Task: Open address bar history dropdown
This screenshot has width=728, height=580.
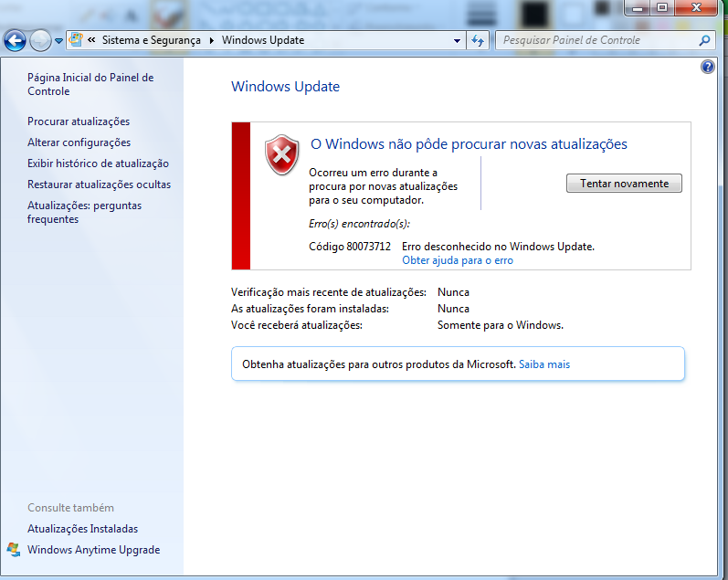Action: [457, 41]
